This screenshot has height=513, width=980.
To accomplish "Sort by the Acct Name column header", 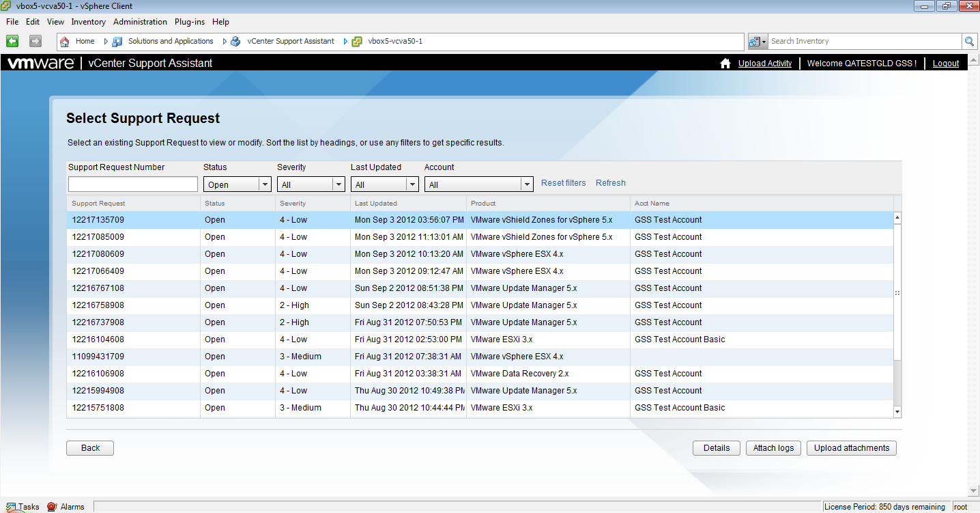I will (x=762, y=204).
